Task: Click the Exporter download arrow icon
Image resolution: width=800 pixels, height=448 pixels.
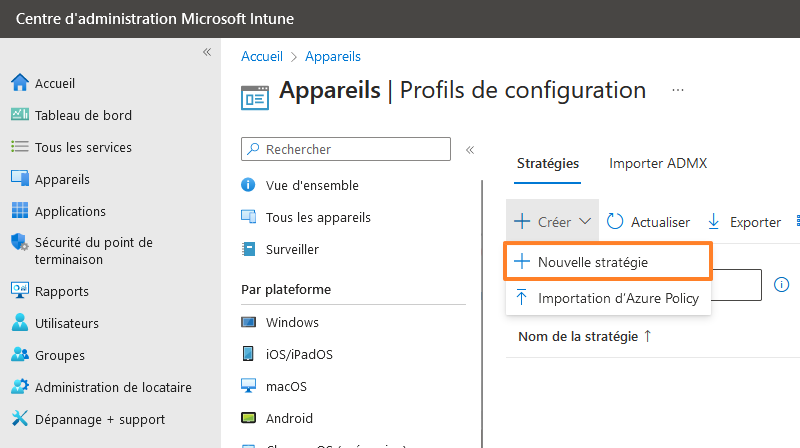Action: tap(714, 222)
